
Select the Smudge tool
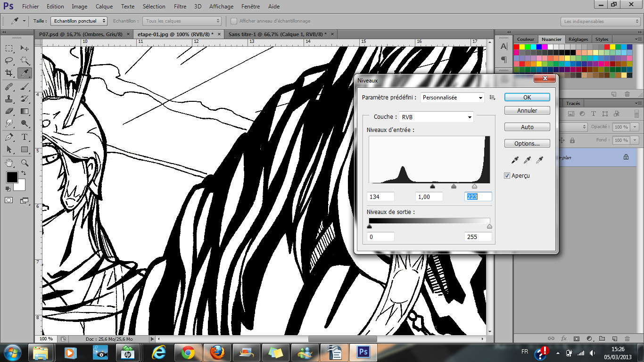(9, 123)
